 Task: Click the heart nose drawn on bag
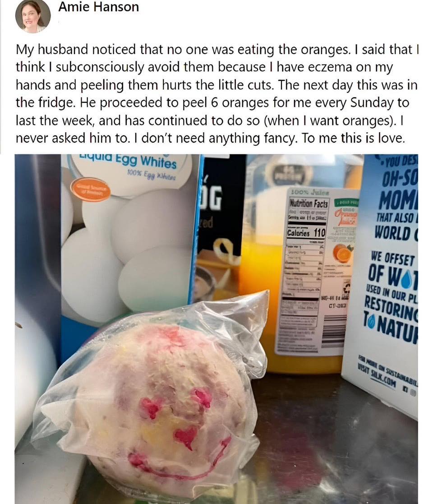click(x=187, y=437)
